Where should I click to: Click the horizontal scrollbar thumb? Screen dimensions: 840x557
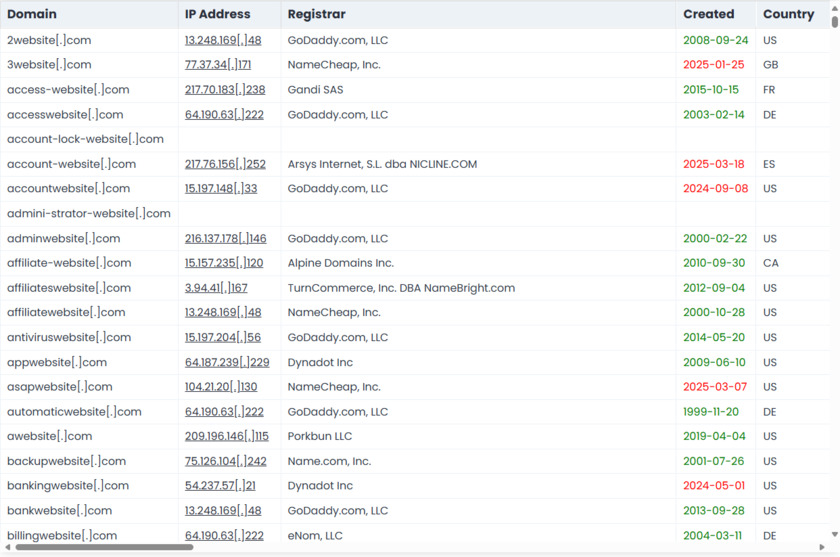pyautogui.click(x=104, y=547)
